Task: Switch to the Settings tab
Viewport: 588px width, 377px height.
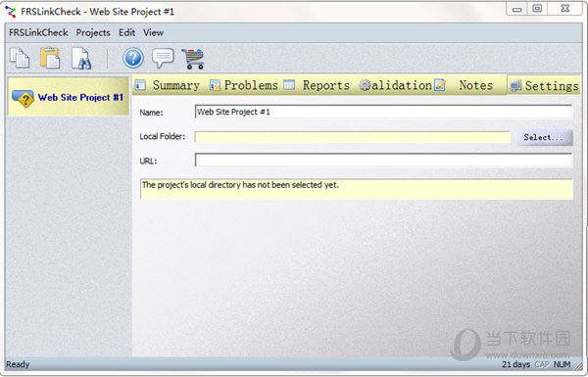Action: 544,86
